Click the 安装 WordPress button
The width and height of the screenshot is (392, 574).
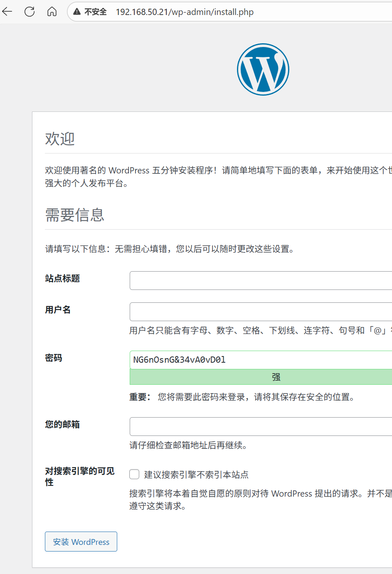pos(81,542)
